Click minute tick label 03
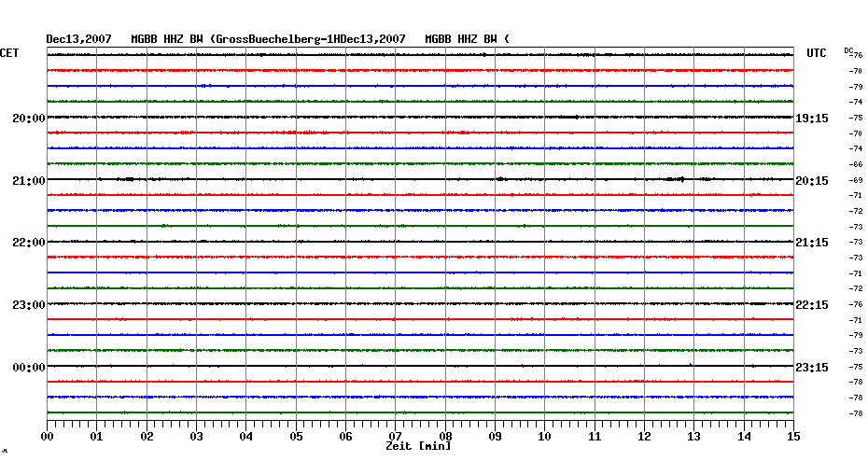The height and width of the screenshot is (461, 868). click(197, 437)
